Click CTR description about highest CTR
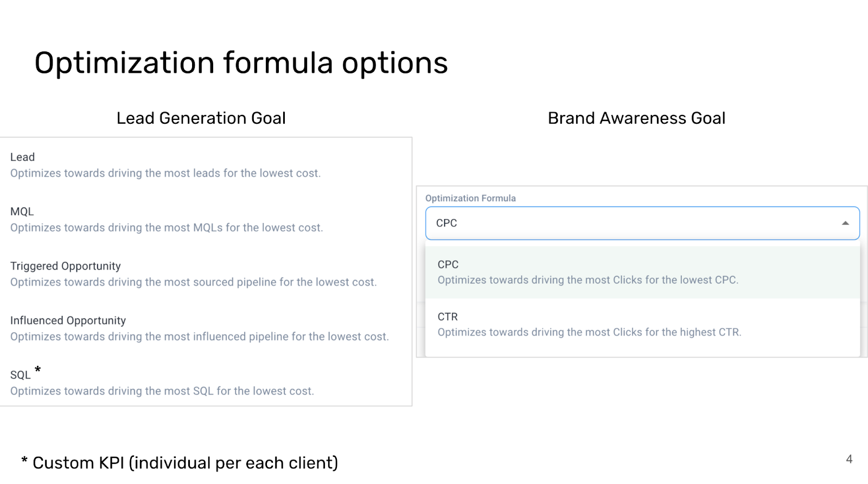This screenshot has height=484, width=868. (x=589, y=332)
